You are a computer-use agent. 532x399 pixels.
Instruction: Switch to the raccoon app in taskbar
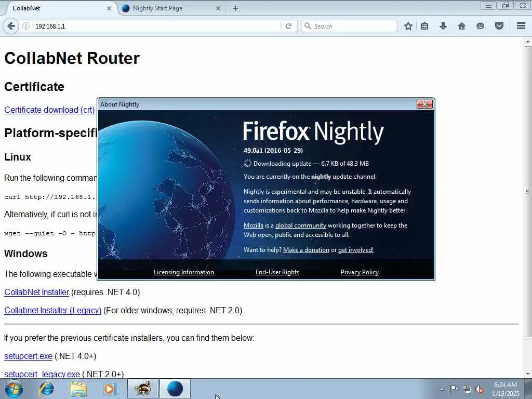click(x=143, y=389)
